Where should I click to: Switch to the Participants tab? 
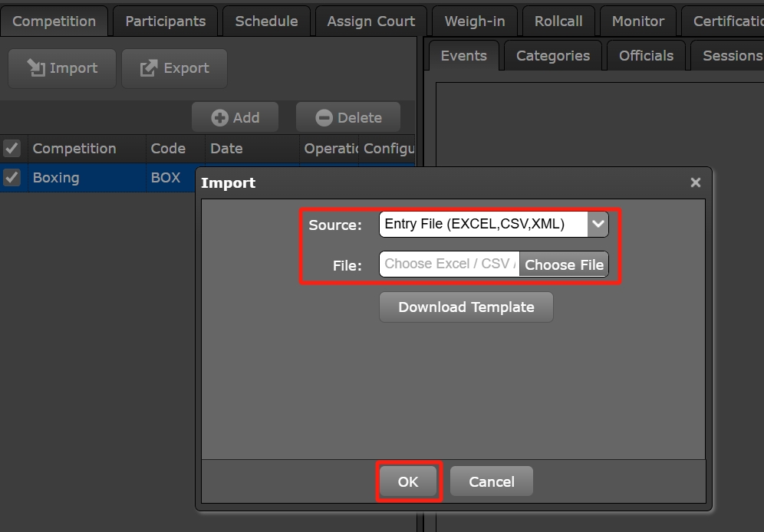tap(165, 21)
